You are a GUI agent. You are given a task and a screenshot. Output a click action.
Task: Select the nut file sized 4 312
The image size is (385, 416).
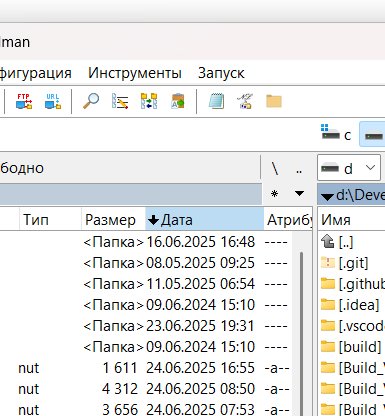point(147,389)
